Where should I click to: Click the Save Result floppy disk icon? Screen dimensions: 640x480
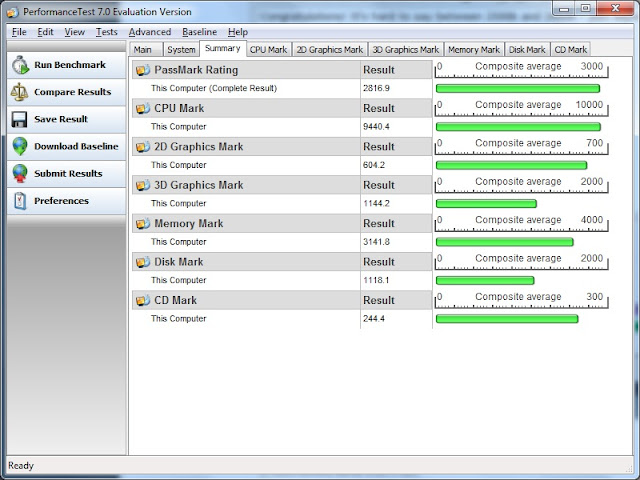click(x=19, y=120)
